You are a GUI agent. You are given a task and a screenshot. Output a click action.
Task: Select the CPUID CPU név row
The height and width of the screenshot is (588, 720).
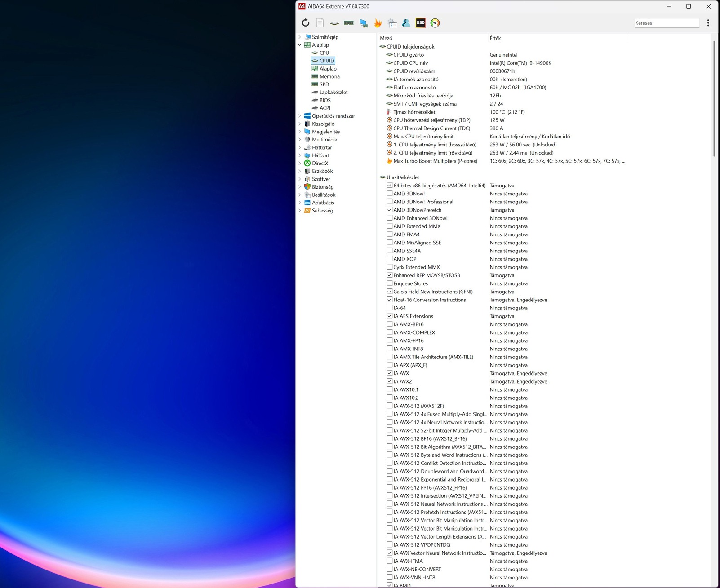point(502,63)
